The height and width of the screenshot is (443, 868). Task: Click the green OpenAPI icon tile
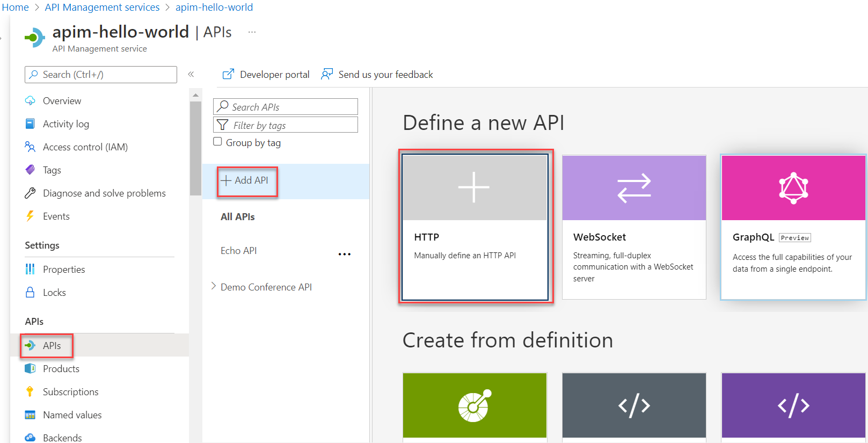tap(475, 405)
